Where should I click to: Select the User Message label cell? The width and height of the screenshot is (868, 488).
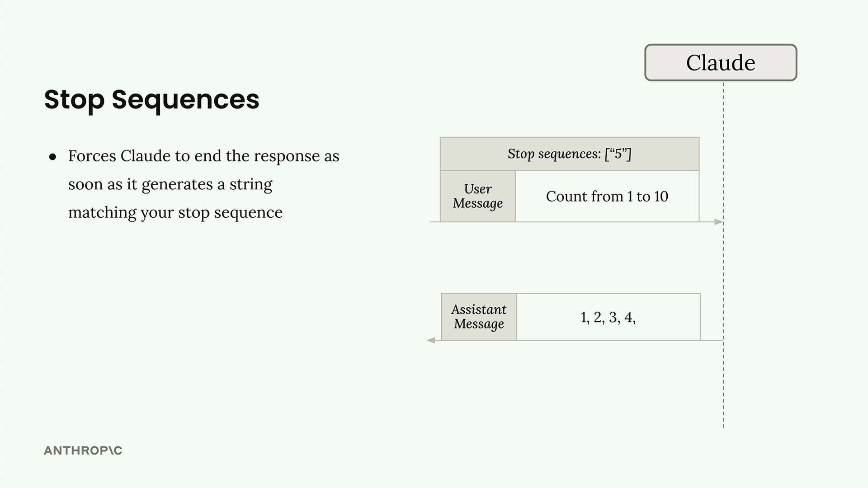coord(478,196)
